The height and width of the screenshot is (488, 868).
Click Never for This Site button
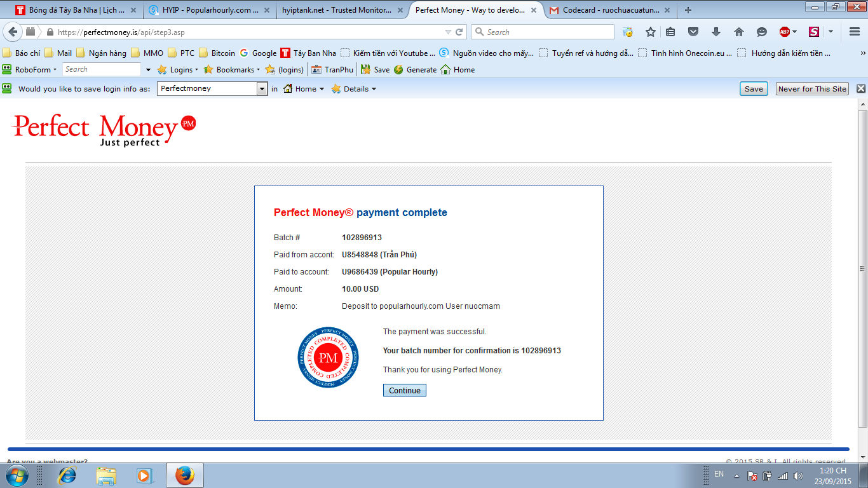pyautogui.click(x=813, y=89)
